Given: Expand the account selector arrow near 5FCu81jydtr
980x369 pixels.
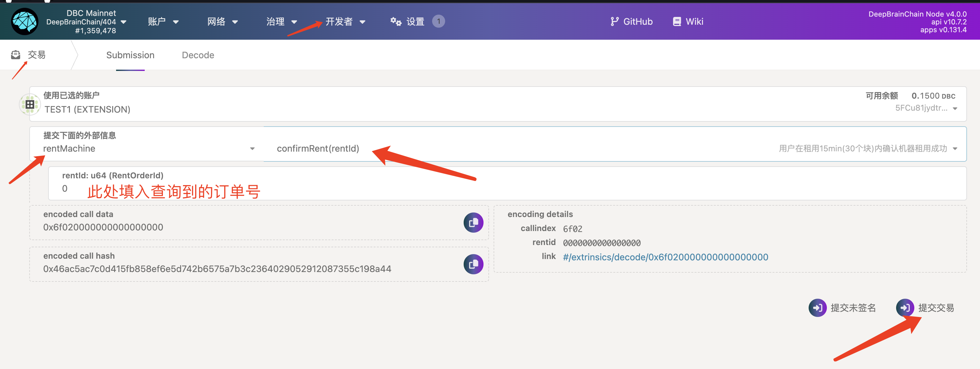Looking at the screenshot, I should point(955,109).
